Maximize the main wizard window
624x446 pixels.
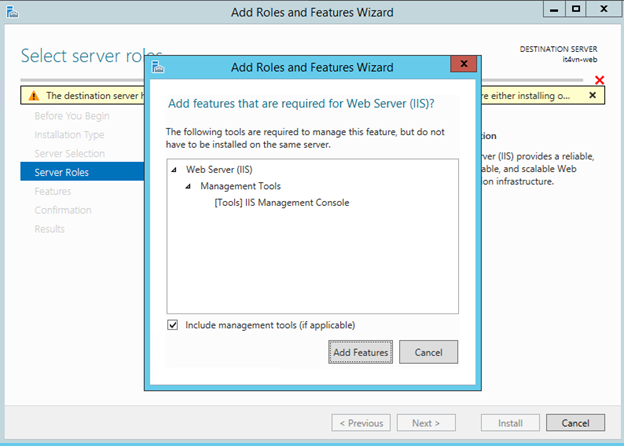(575, 10)
